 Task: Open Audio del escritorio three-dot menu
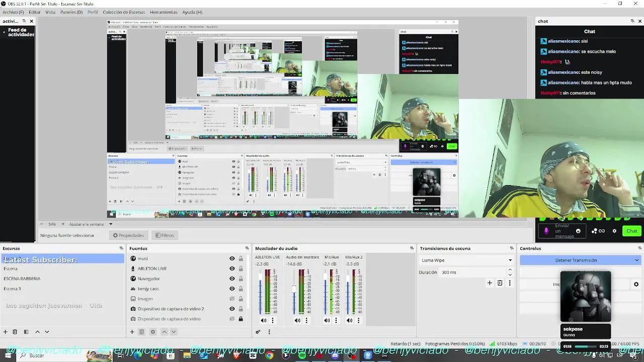(x=306, y=320)
